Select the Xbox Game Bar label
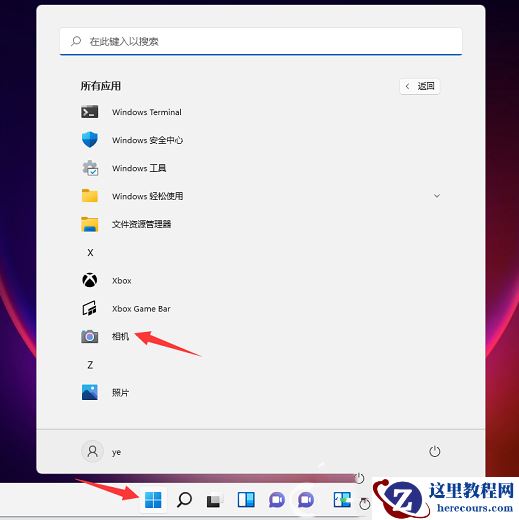This screenshot has width=519, height=520. (x=141, y=309)
